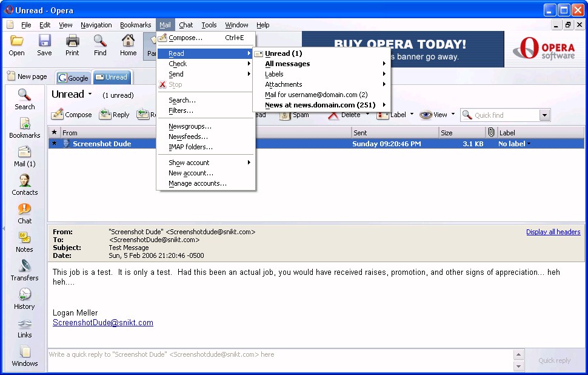The image size is (588, 375).
Task: Click the Find magnifier toolbar icon
Action: tap(100, 41)
